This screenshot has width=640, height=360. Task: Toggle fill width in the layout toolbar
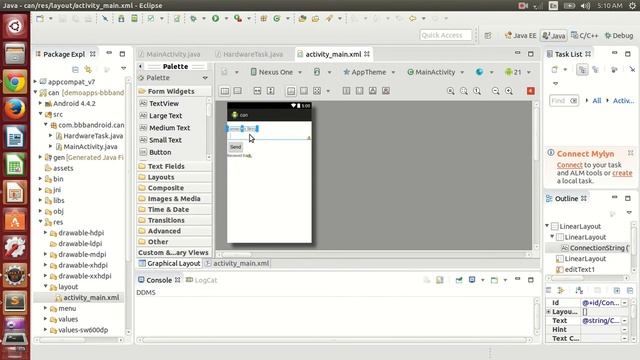point(257,91)
